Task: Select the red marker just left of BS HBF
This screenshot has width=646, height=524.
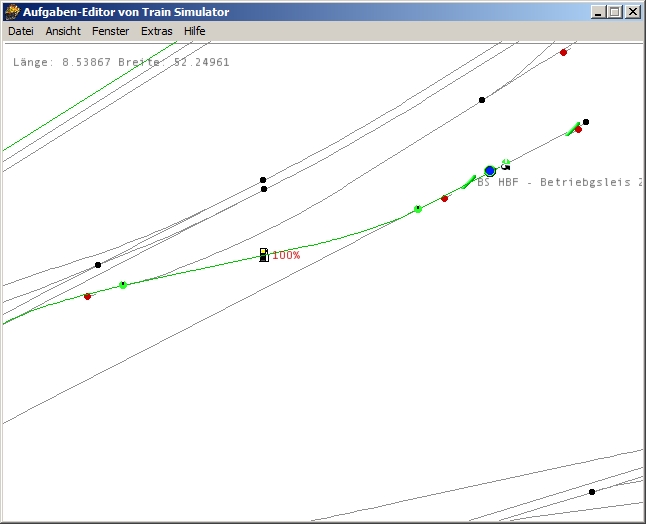Action: (445, 198)
